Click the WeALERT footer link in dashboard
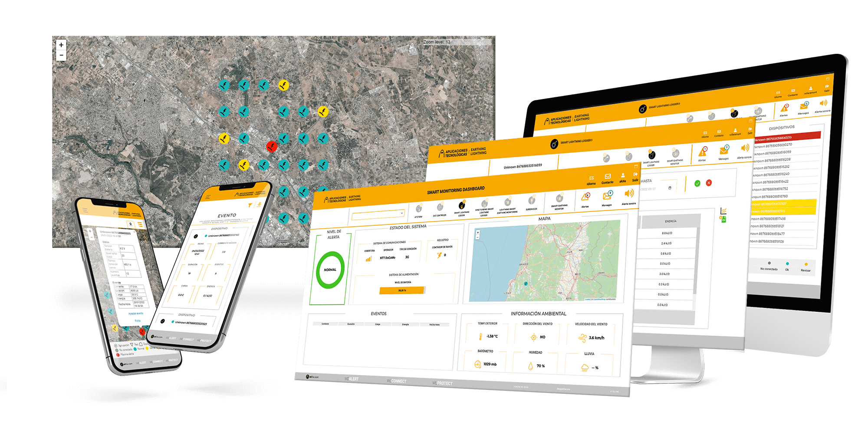 (x=352, y=379)
